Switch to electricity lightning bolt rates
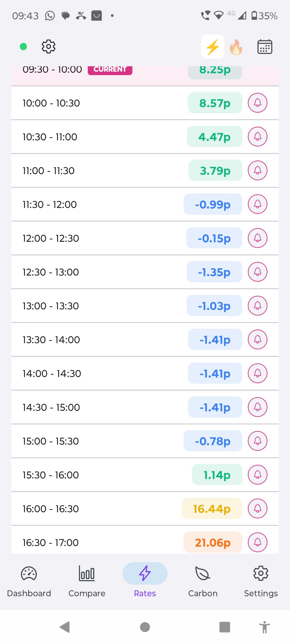This screenshot has width=290, height=644. point(213,47)
